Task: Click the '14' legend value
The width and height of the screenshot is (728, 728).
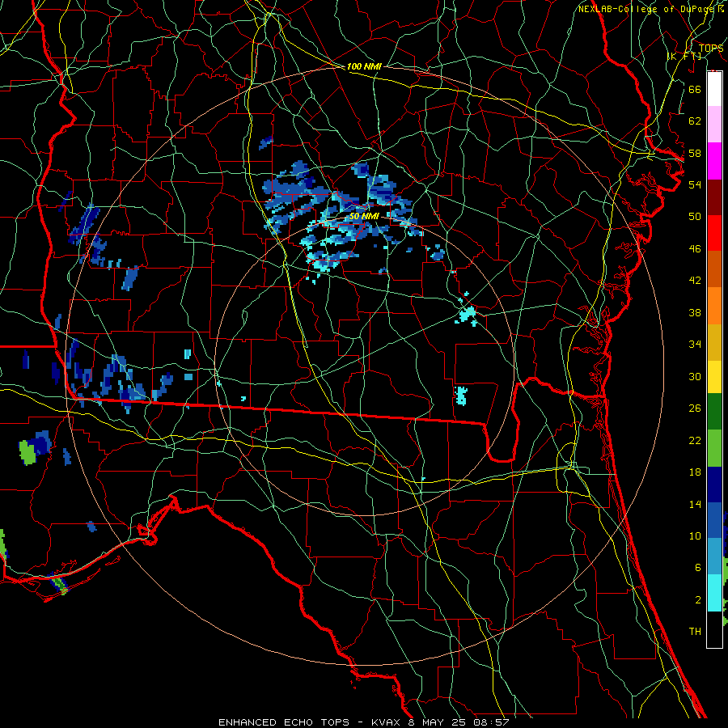Action: click(695, 504)
